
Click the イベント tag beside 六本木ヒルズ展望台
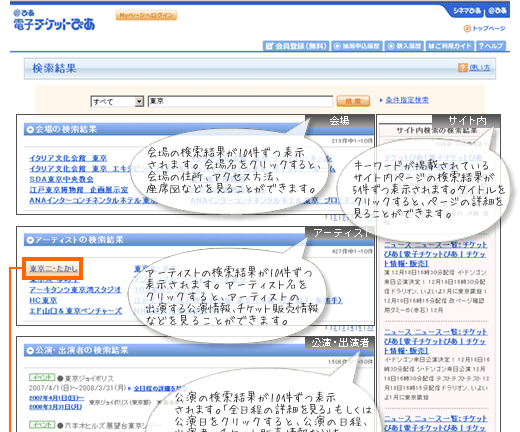click(42, 425)
